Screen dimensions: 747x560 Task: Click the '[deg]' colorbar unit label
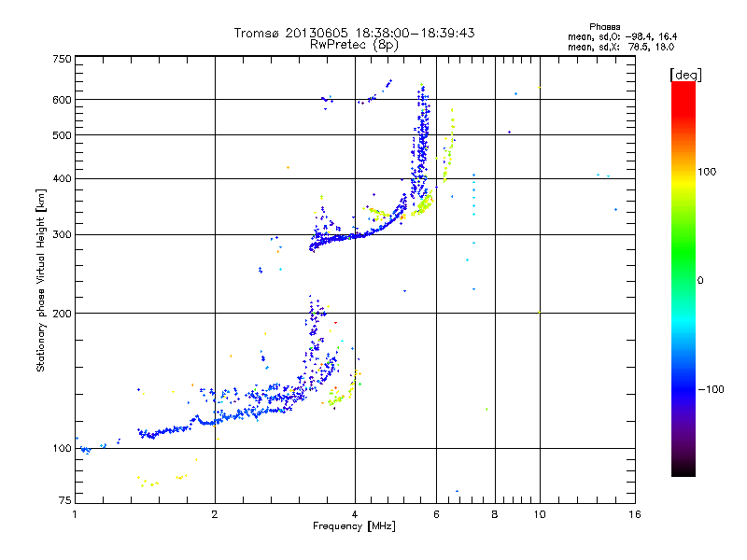coord(685,75)
